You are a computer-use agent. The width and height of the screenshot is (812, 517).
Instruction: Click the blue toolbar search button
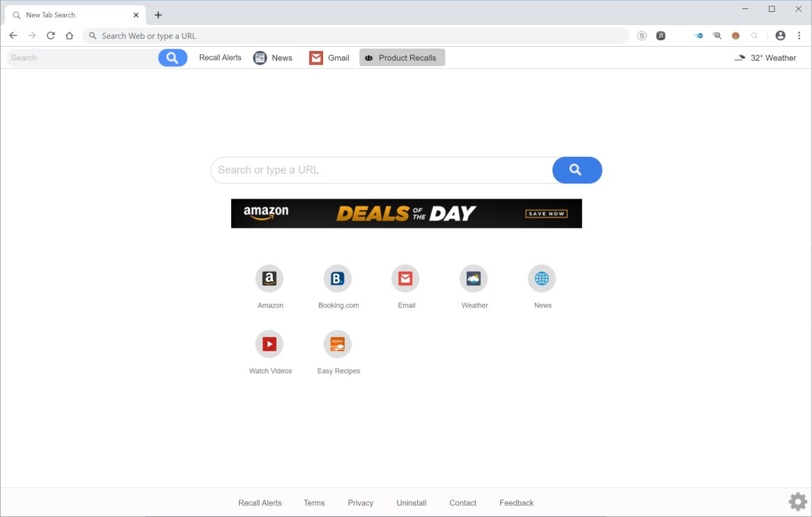coord(173,58)
